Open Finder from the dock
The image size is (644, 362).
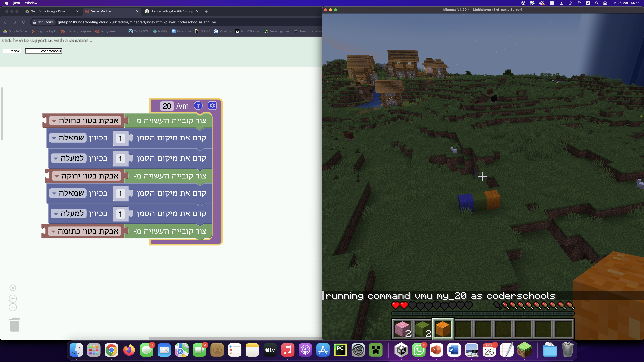pyautogui.click(x=76, y=350)
